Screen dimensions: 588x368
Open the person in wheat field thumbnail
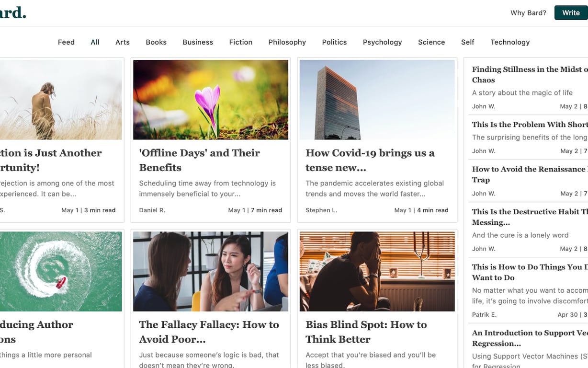[61, 100]
